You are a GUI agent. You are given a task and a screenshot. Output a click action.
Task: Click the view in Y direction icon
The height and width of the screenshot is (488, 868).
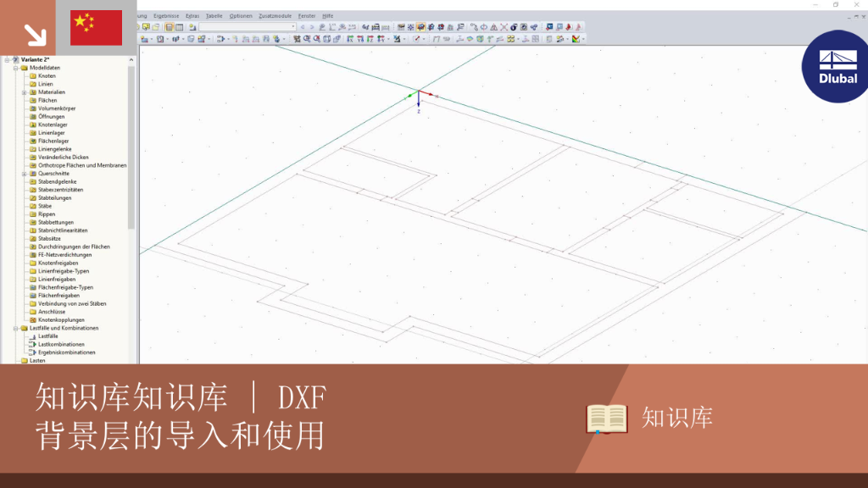(360, 39)
